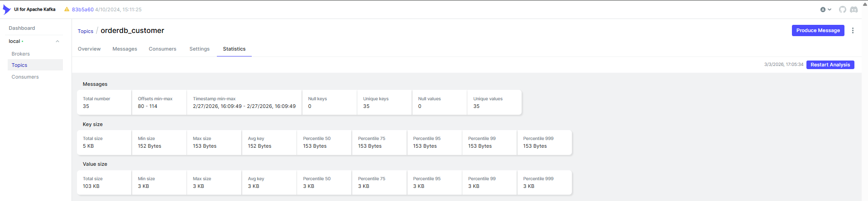
Task: Open the GitHub repository icon
Action: tap(842, 9)
